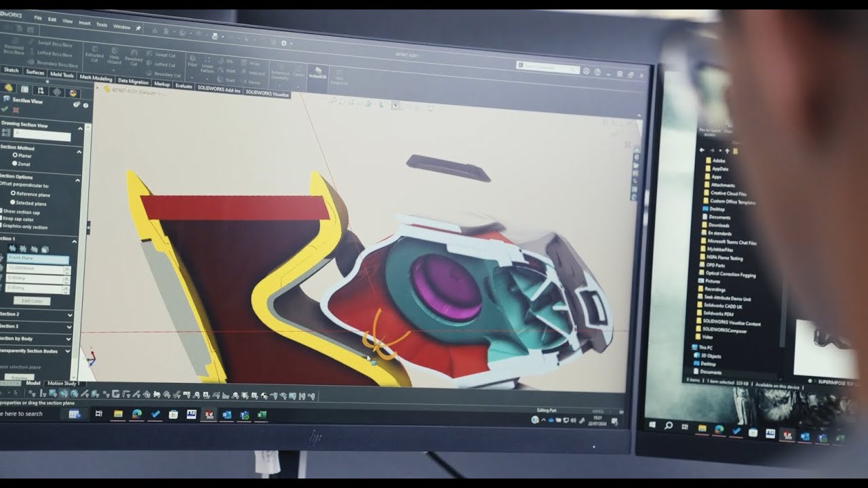868x488 pixels.
Task: Open the File menu
Action: click(38, 18)
